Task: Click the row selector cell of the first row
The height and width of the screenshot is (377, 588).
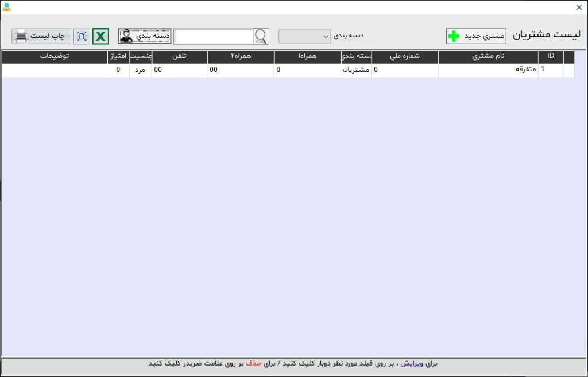Action: point(568,70)
